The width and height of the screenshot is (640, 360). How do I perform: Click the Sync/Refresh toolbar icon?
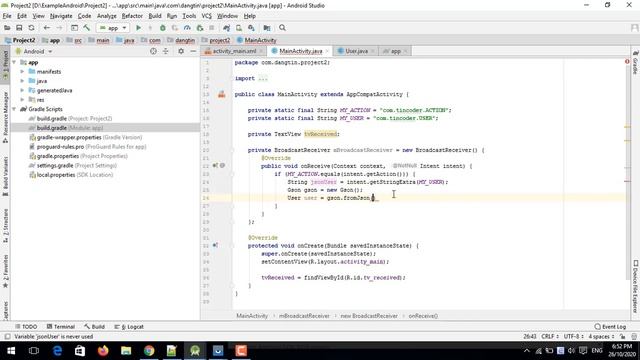click(31, 28)
